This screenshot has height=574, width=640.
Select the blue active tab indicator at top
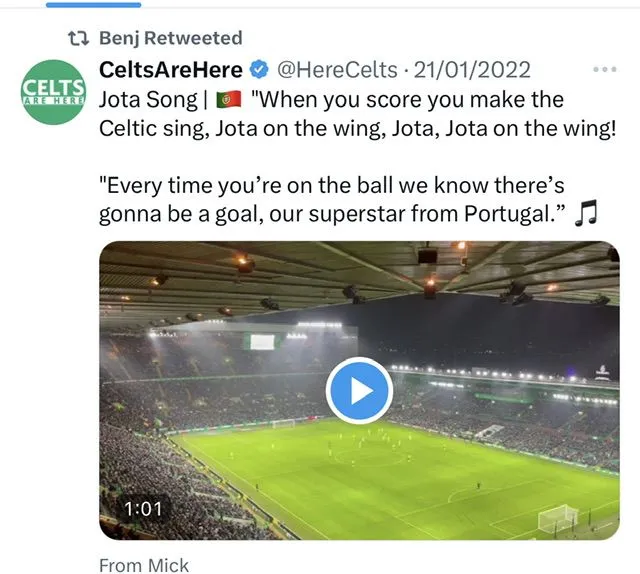107,3
